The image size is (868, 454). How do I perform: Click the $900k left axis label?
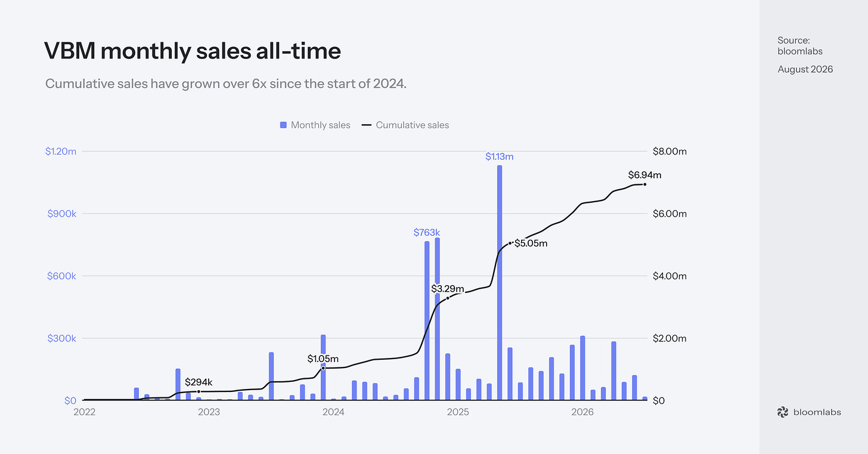pyautogui.click(x=61, y=214)
